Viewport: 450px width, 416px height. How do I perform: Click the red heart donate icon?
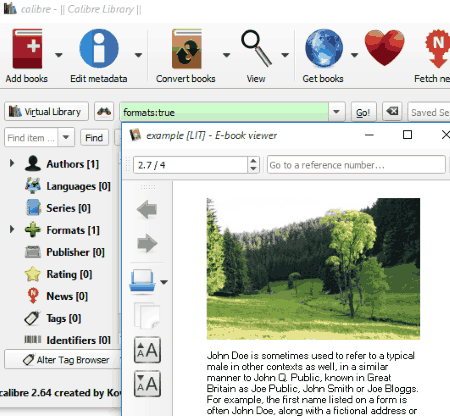pos(384,48)
